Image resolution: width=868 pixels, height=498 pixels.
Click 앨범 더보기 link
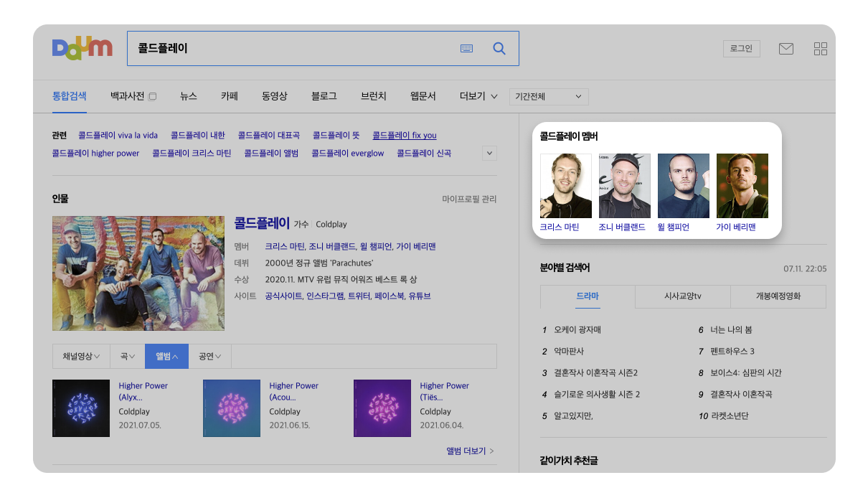click(470, 451)
